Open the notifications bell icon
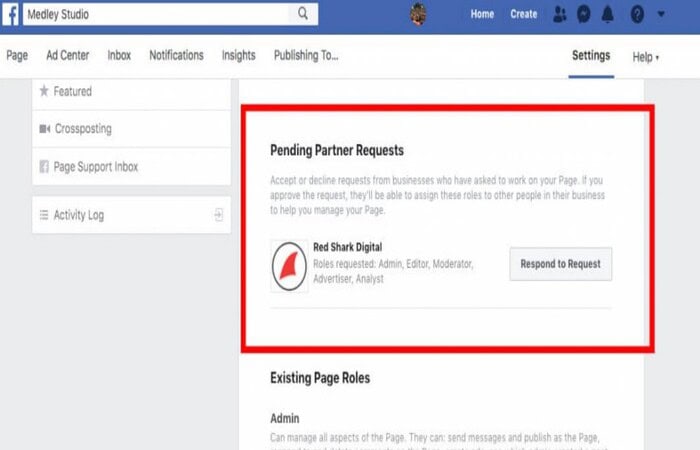700x450 pixels. point(607,14)
